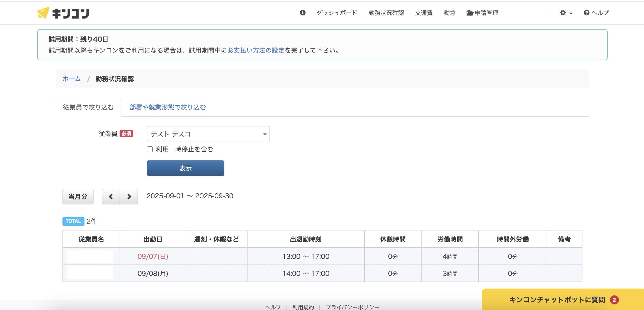Screen dimensions: 644x310
Task: Switch to 部署や就業形態で絞り込む tab
Action: click(168, 107)
